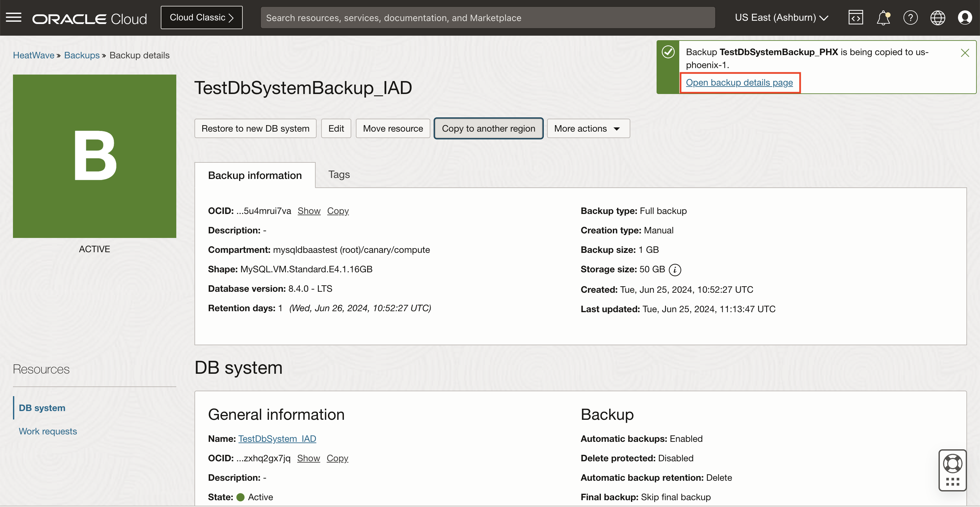980x507 pixels.
Task: Click the help question mark icon
Action: click(910, 18)
